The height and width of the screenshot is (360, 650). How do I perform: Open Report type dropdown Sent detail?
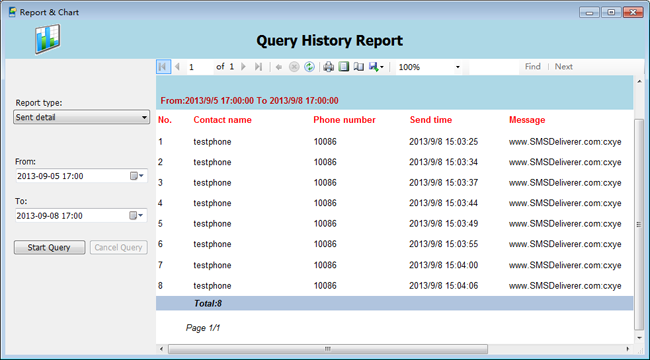pyautogui.click(x=82, y=117)
